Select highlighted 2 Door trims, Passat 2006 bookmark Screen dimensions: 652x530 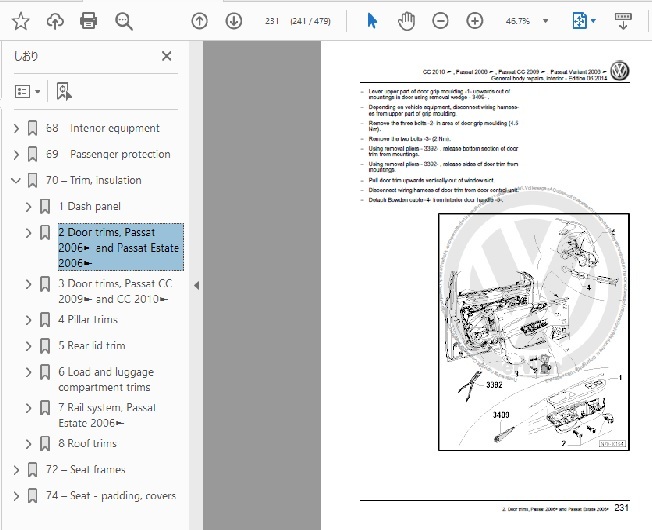point(121,247)
